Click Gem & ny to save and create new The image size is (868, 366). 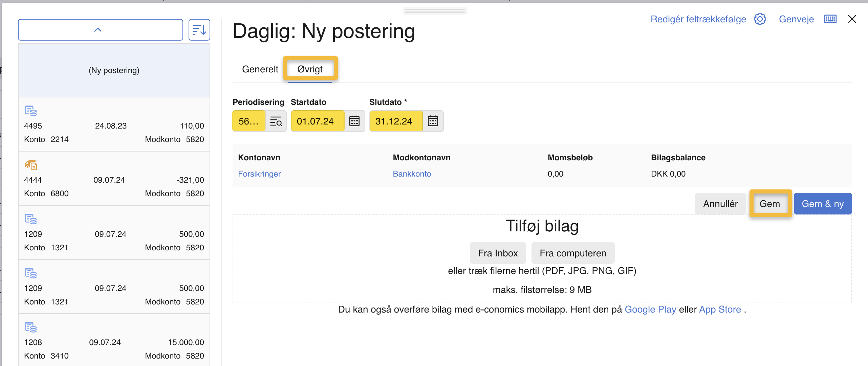pyautogui.click(x=822, y=203)
